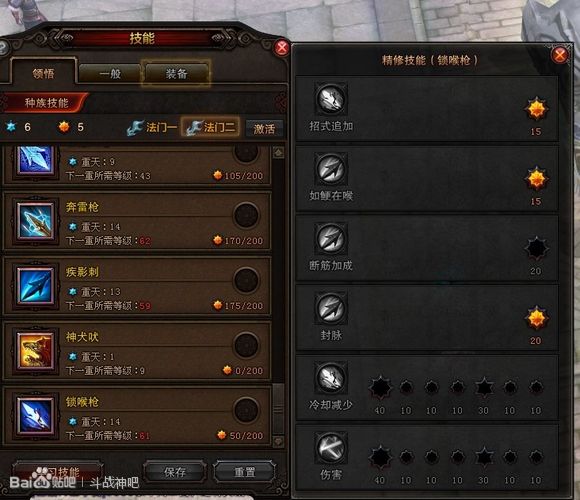Click the 断筋加成 refinement icon
580x500 pixels.
(331, 239)
